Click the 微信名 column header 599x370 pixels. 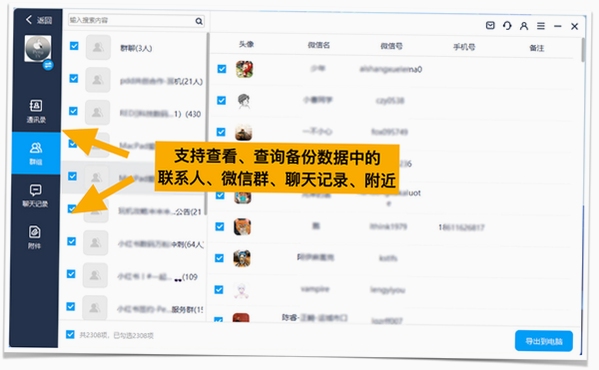pyautogui.click(x=319, y=45)
